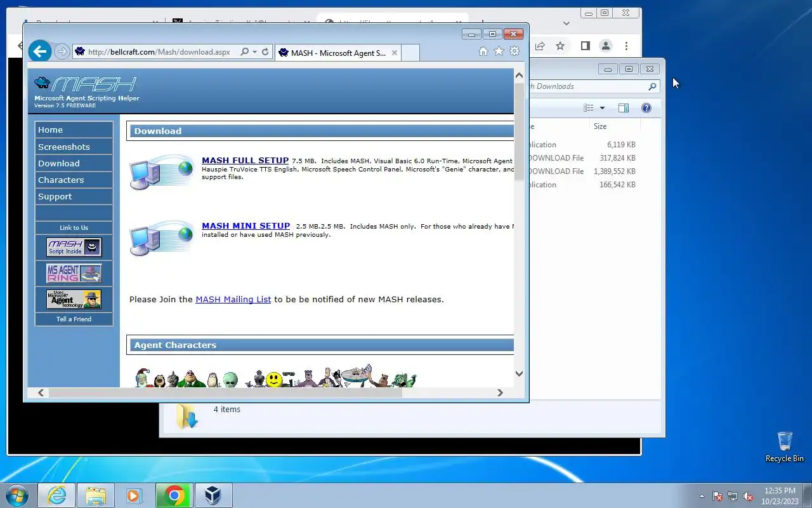Viewport: 812px width, 508px height.
Task: Click the MS Agent Ring badge
Action: [74, 273]
